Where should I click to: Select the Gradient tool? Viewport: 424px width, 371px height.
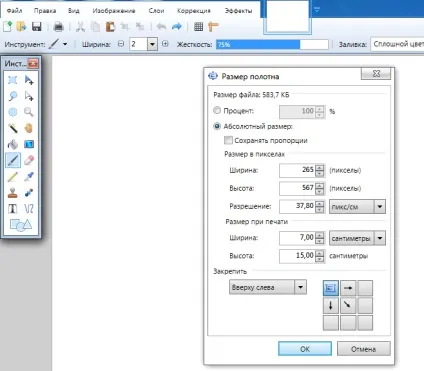[29, 144]
